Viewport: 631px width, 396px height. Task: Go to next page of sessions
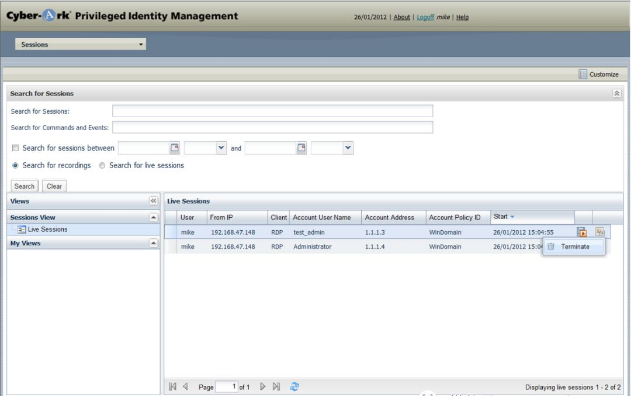pyautogui.click(x=262, y=387)
